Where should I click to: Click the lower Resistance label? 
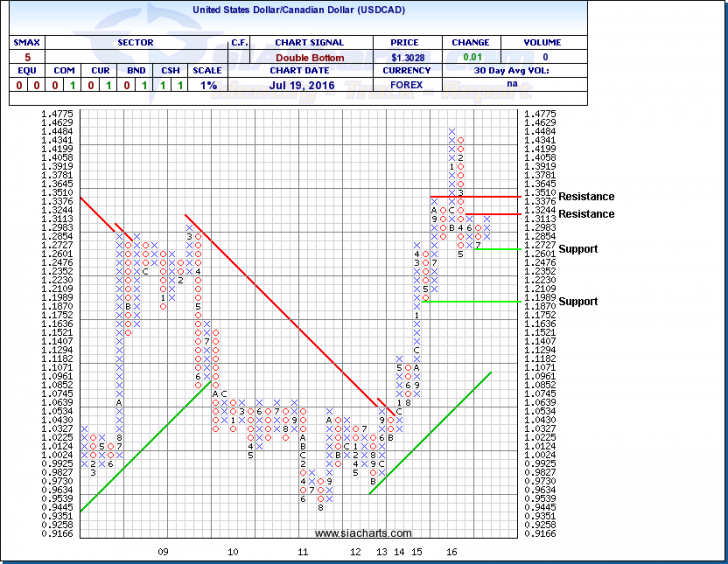586,214
